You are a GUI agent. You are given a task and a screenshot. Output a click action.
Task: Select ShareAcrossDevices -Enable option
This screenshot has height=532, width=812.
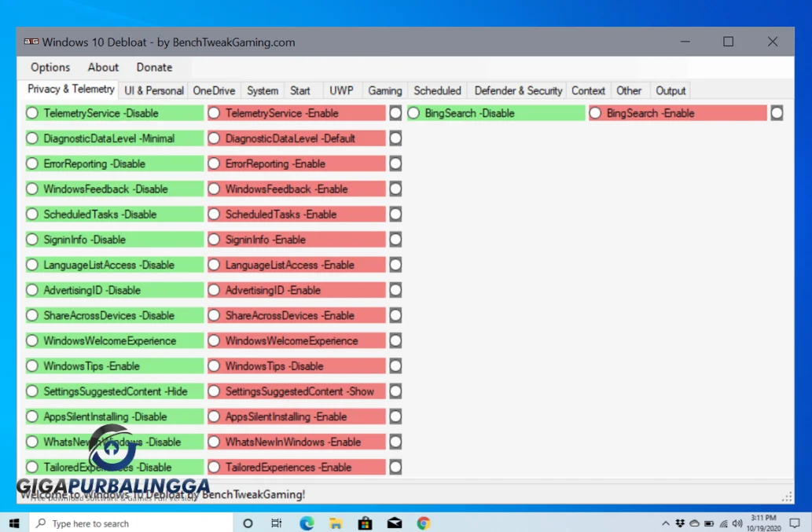(296, 316)
